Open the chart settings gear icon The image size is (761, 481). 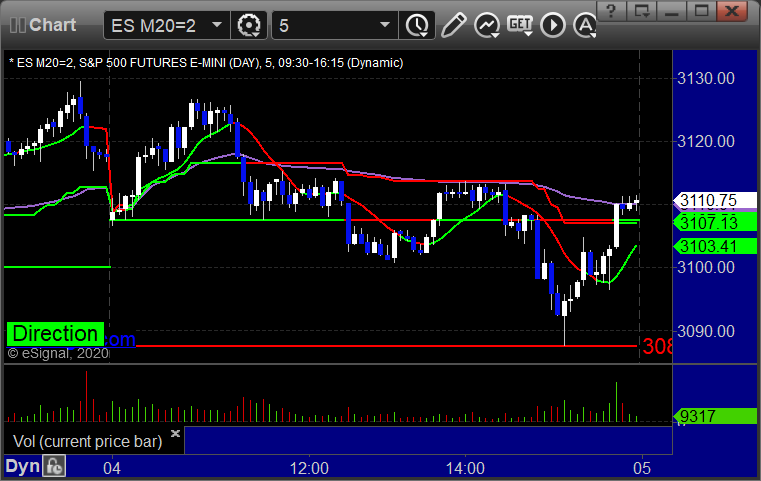point(249,25)
